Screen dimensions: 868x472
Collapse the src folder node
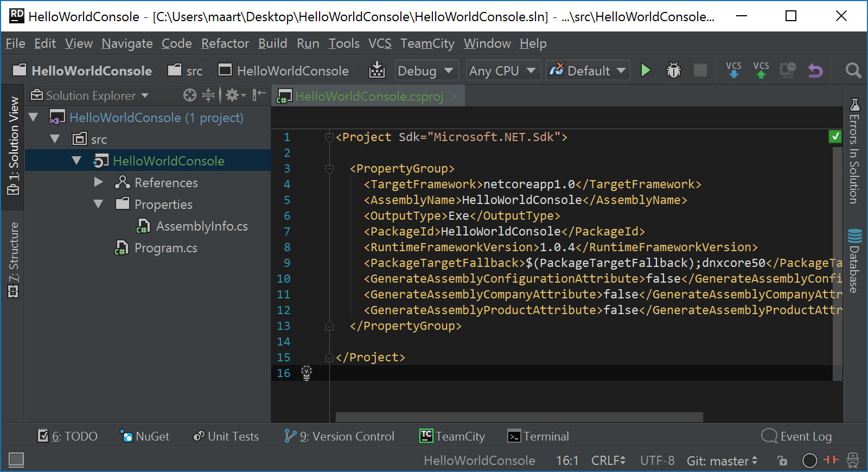point(55,139)
